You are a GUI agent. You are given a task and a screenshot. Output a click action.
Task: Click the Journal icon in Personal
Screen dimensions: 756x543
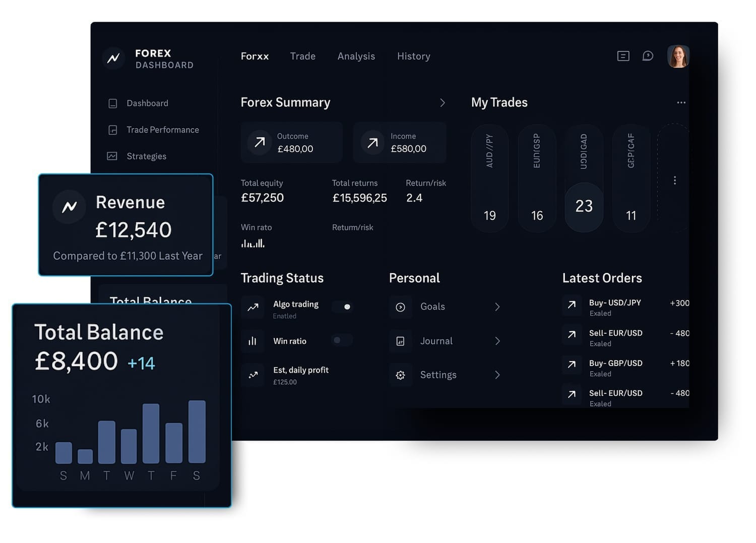coord(400,341)
